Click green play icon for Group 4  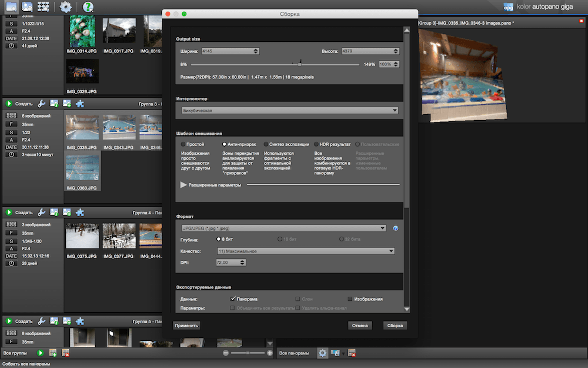9,213
